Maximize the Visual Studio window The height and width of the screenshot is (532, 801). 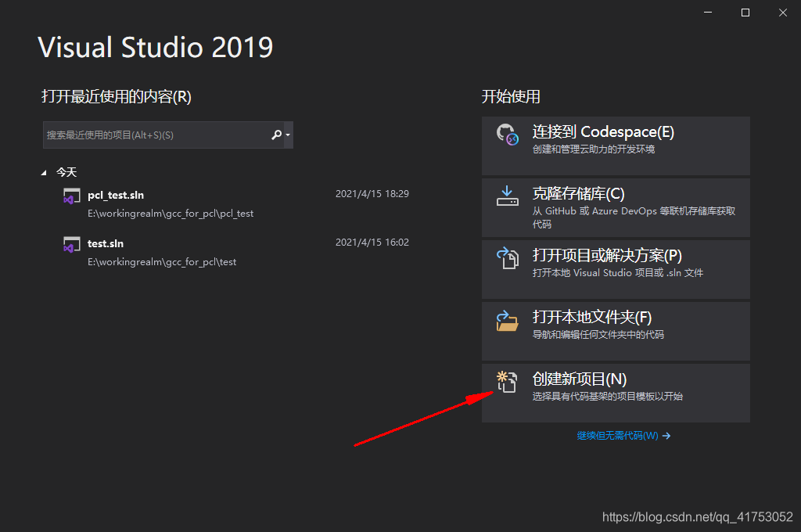pos(745,13)
